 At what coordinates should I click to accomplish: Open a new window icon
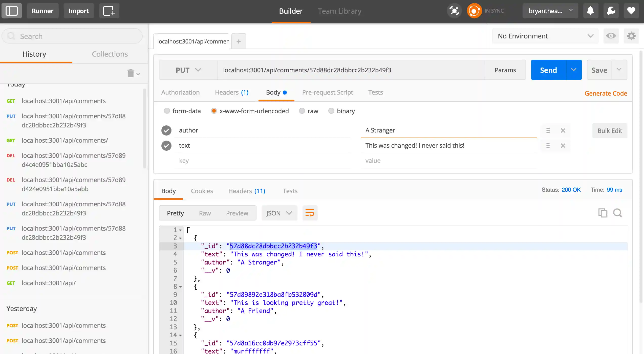[109, 11]
